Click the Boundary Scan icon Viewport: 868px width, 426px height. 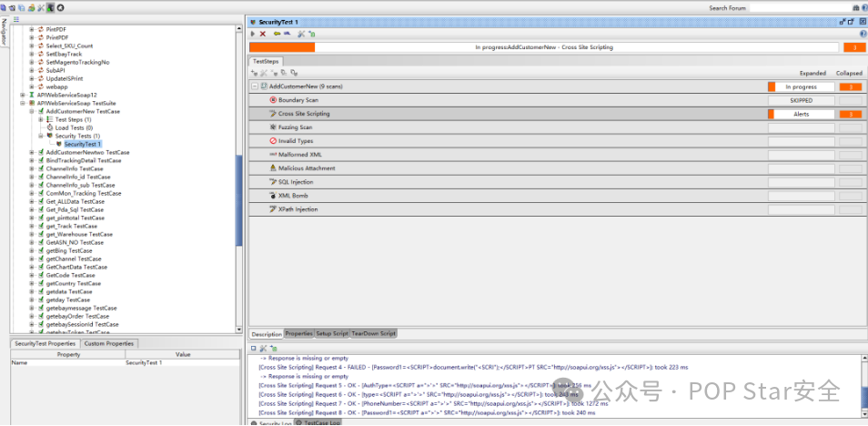pyautogui.click(x=272, y=100)
